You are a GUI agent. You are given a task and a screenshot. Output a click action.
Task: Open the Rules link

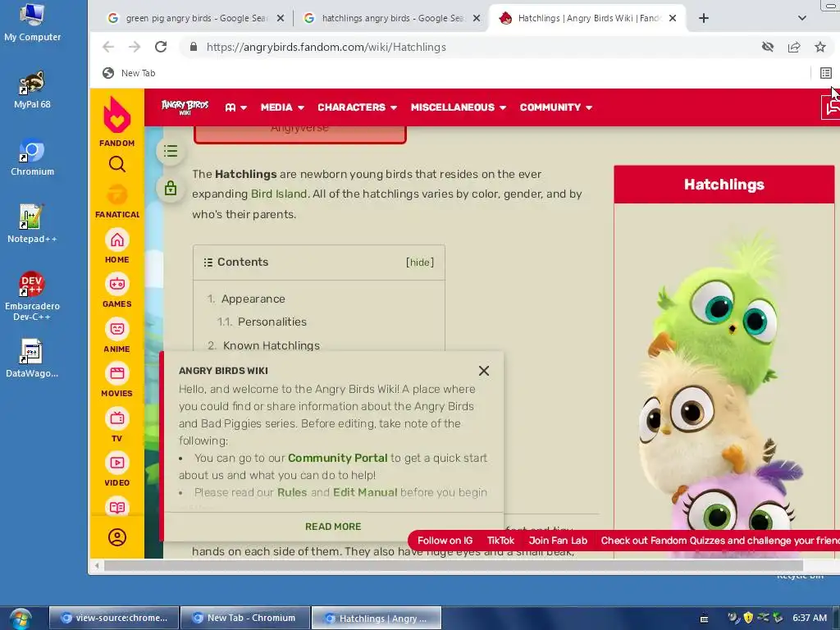pyautogui.click(x=292, y=492)
